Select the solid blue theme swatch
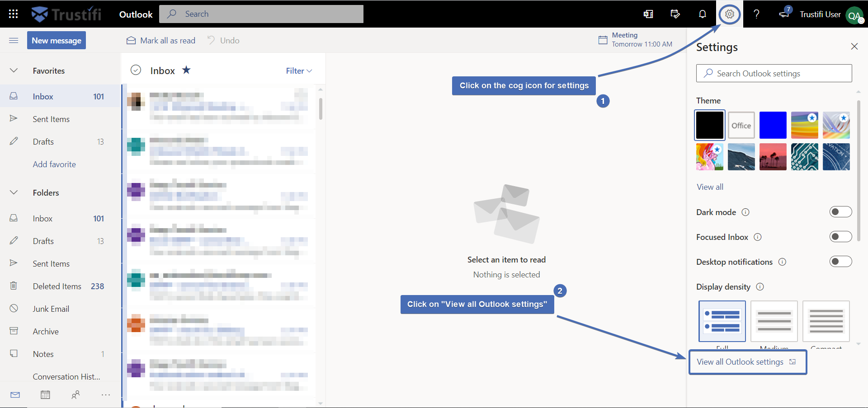 coord(773,125)
